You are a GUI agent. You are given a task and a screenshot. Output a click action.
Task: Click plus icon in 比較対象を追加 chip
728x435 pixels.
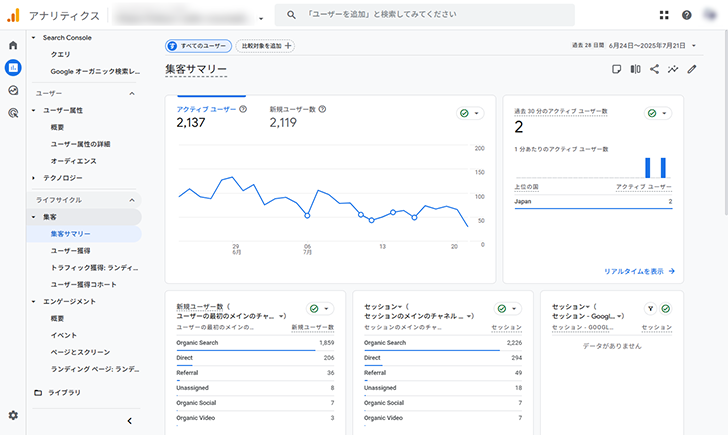pos(288,45)
